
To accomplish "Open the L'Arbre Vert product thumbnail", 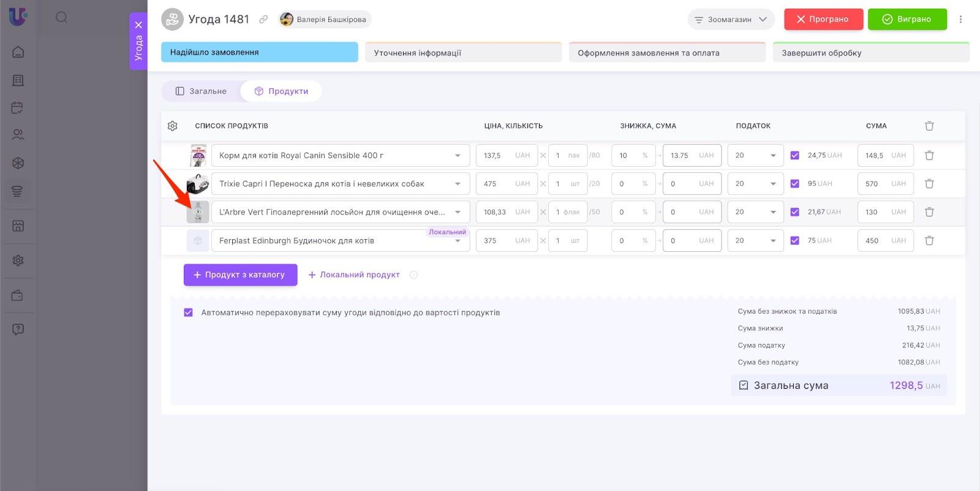I will [198, 212].
